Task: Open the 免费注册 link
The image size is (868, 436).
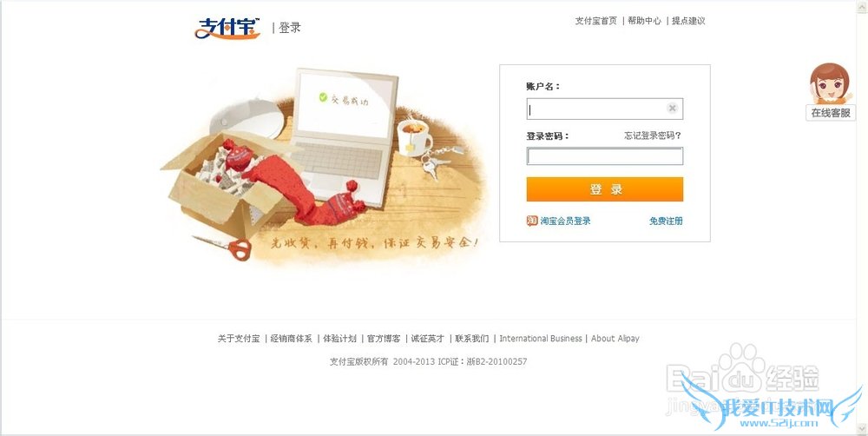Action: [x=666, y=221]
